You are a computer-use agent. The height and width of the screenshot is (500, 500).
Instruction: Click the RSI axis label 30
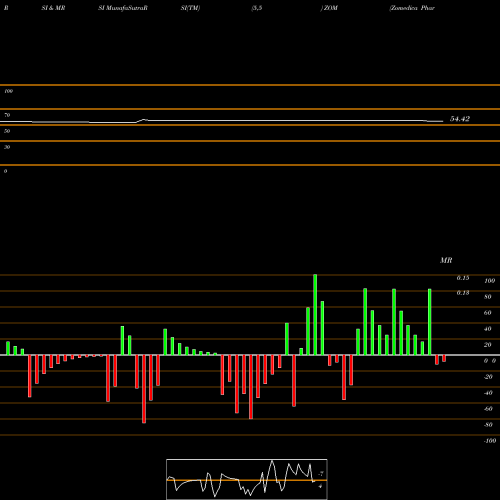coord(7,147)
